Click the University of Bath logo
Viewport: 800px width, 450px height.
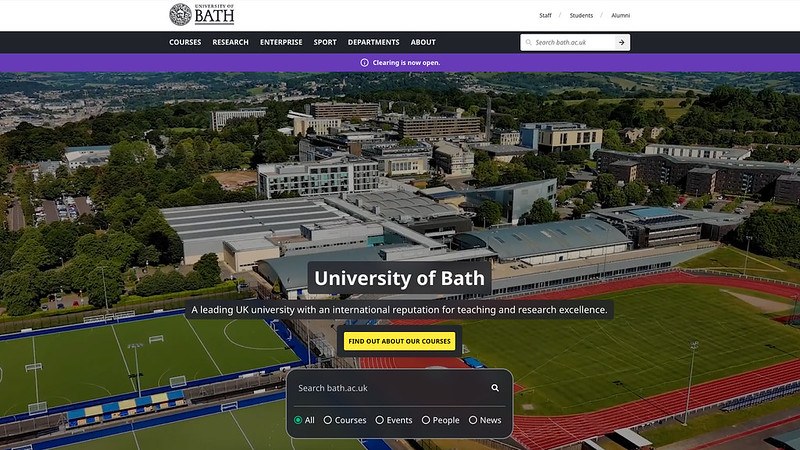(202, 14)
